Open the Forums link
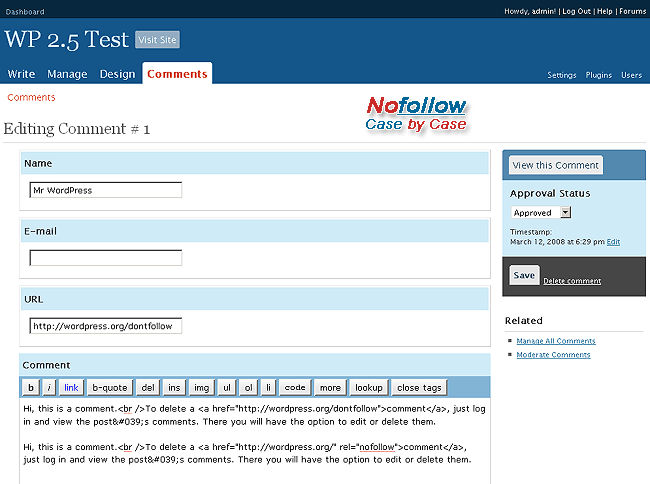Screen dimensions: 650x484 tap(633, 11)
